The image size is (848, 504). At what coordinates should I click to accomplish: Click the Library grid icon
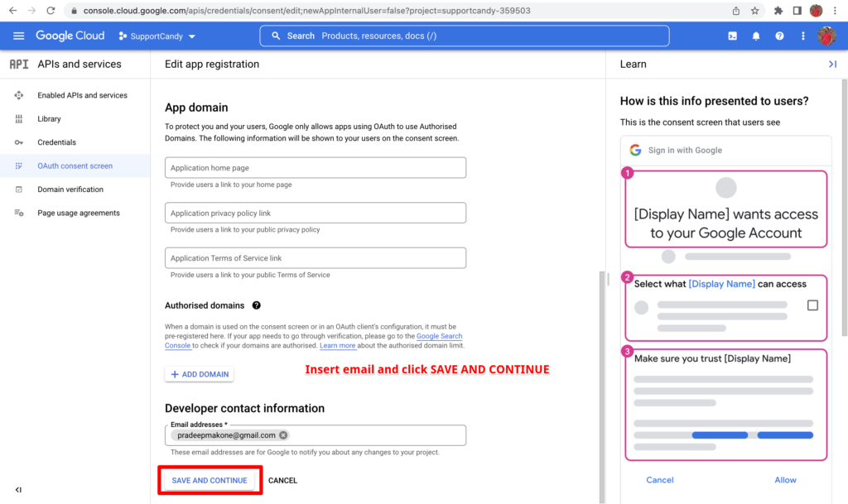coord(19,119)
